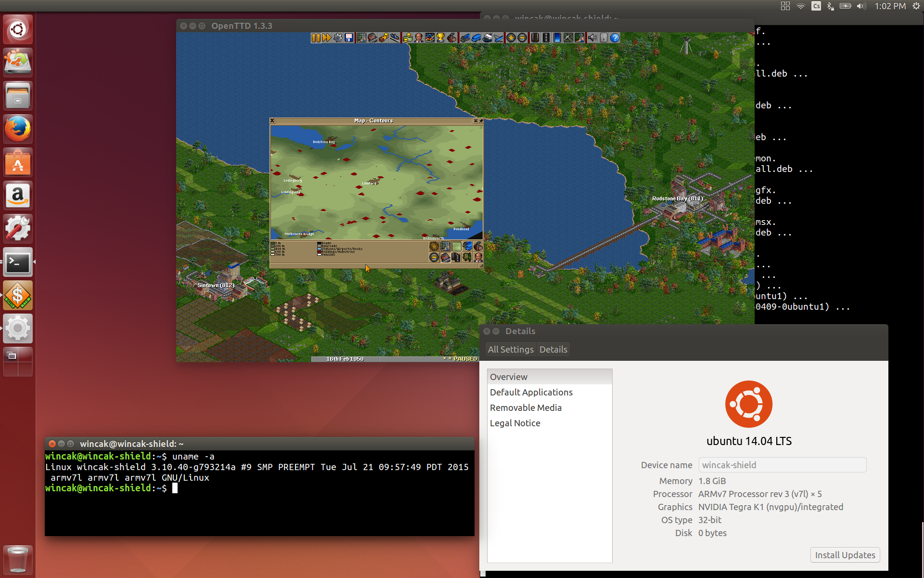Pin the Map window with sticky
Screen dimensions: 924x578
[481, 121]
